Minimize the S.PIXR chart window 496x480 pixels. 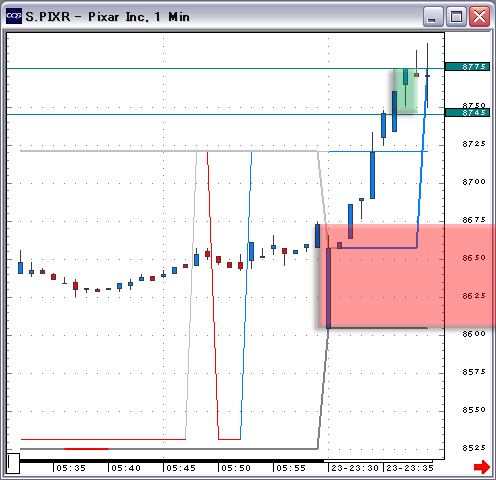point(432,17)
